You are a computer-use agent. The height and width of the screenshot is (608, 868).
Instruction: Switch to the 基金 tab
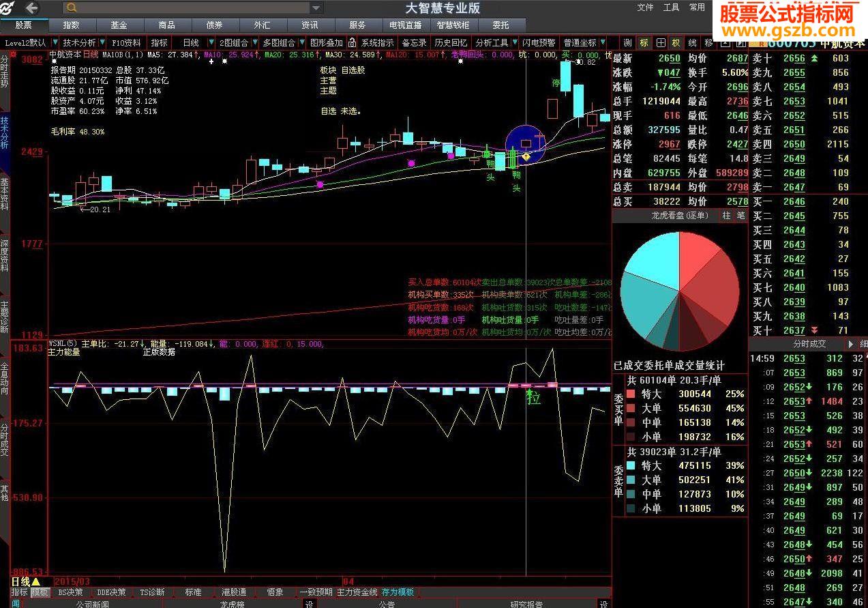click(119, 25)
